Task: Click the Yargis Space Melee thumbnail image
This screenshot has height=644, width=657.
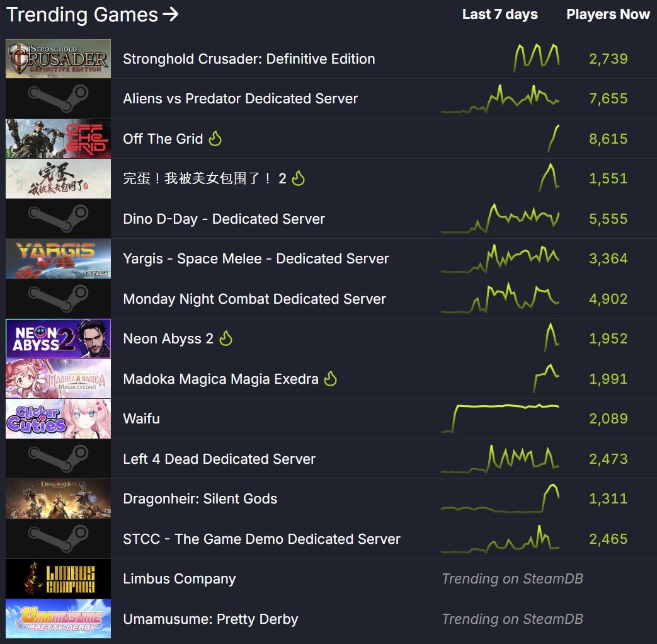Action: (58, 259)
